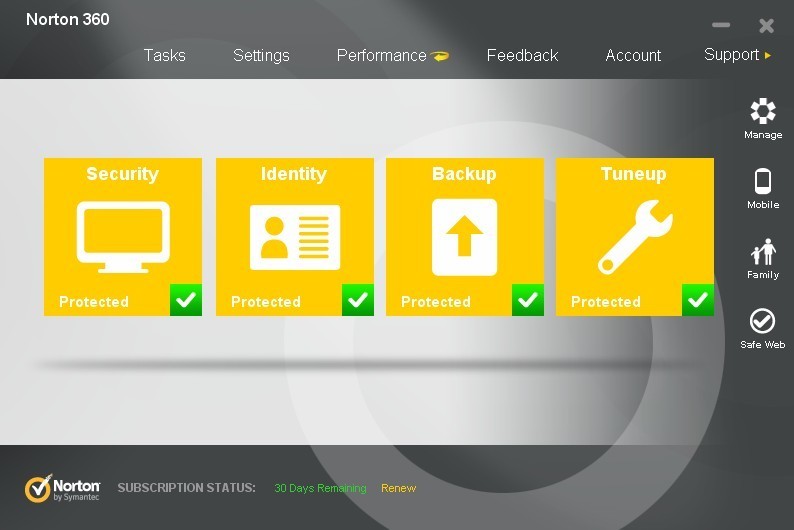Expand the Support menu arrow
The height and width of the screenshot is (530, 794).
pyautogui.click(x=768, y=55)
